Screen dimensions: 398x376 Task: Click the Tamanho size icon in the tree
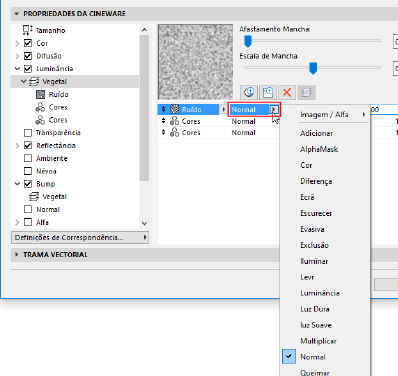point(28,30)
